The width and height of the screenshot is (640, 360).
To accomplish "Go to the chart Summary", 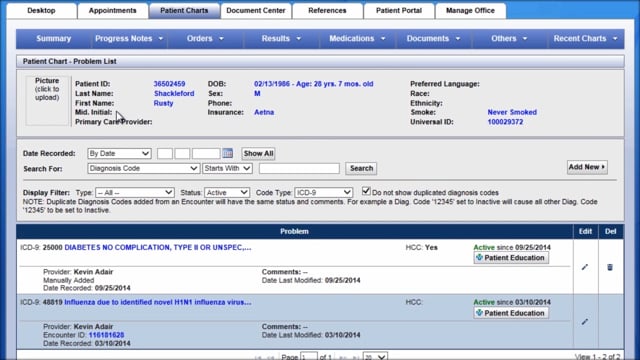I will [53, 38].
